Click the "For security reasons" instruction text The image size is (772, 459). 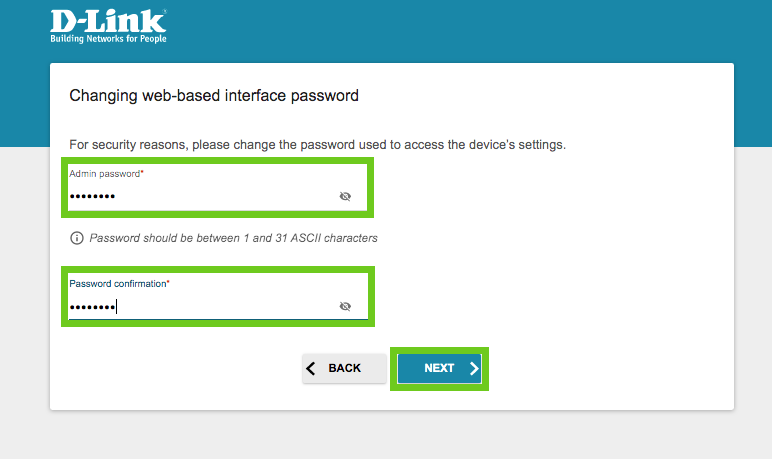[317, 145]
